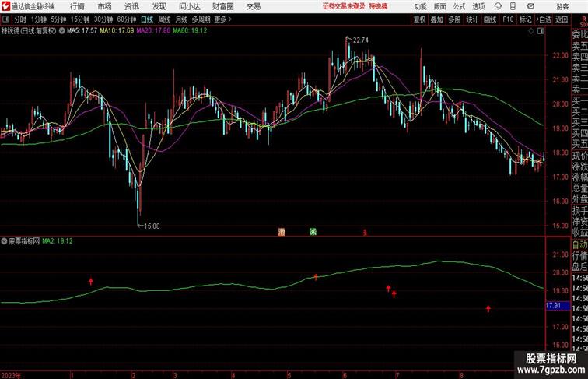Open the 市场 menu
The width and height of the screenshot is (588, 379).
[x=105, y=6]
